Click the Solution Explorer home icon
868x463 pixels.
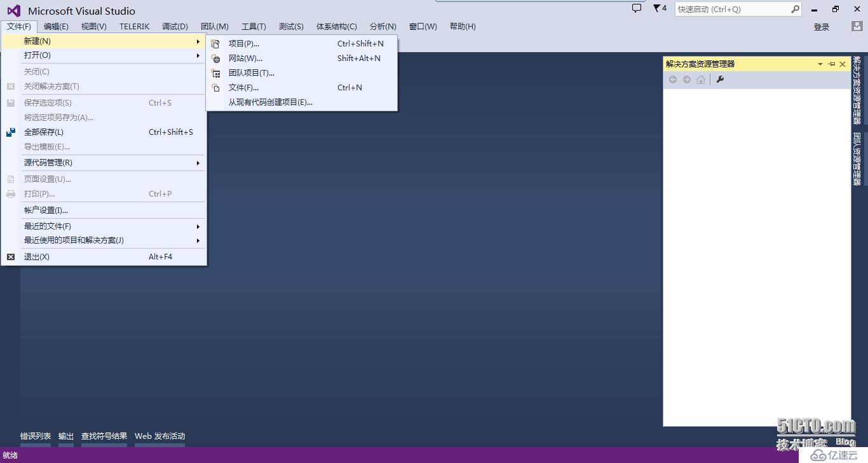click(x=701, y=79)
